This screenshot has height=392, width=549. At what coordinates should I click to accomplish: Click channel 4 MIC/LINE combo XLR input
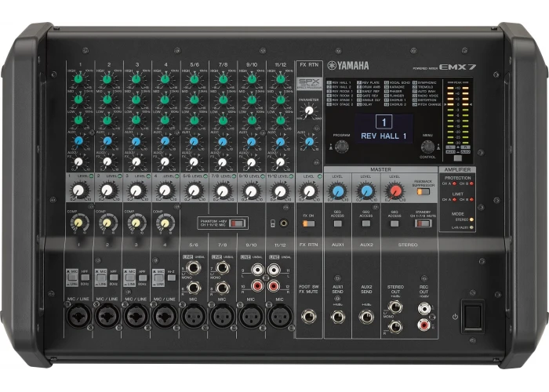(165, 316)
